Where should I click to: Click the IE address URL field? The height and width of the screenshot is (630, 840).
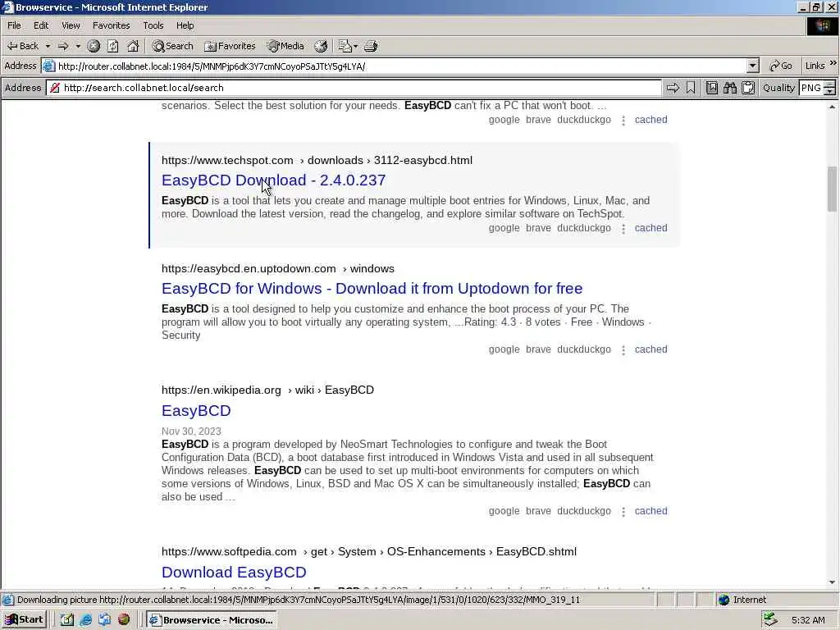[x=400, y=66]
